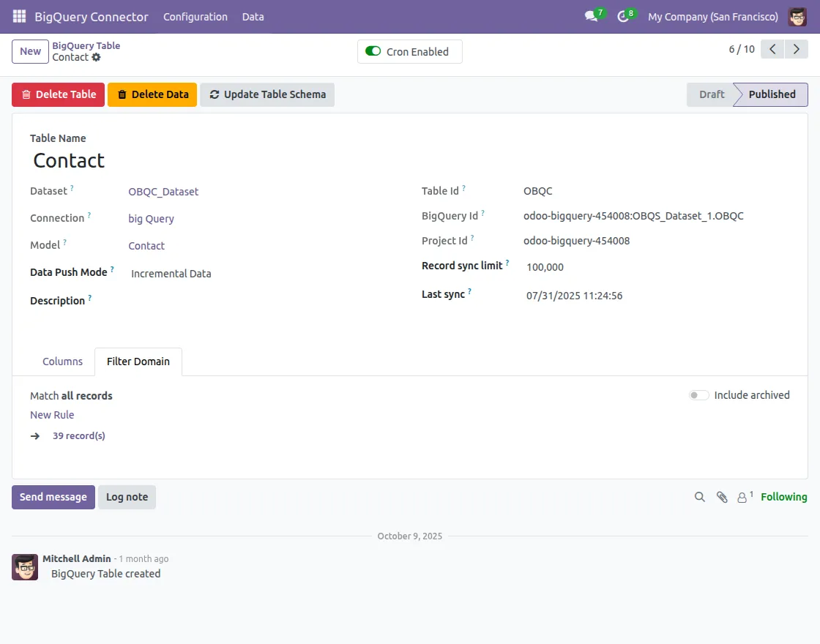The image size is (820, 644).
Task: Click the Delete Data button
Action: point(152,94)
